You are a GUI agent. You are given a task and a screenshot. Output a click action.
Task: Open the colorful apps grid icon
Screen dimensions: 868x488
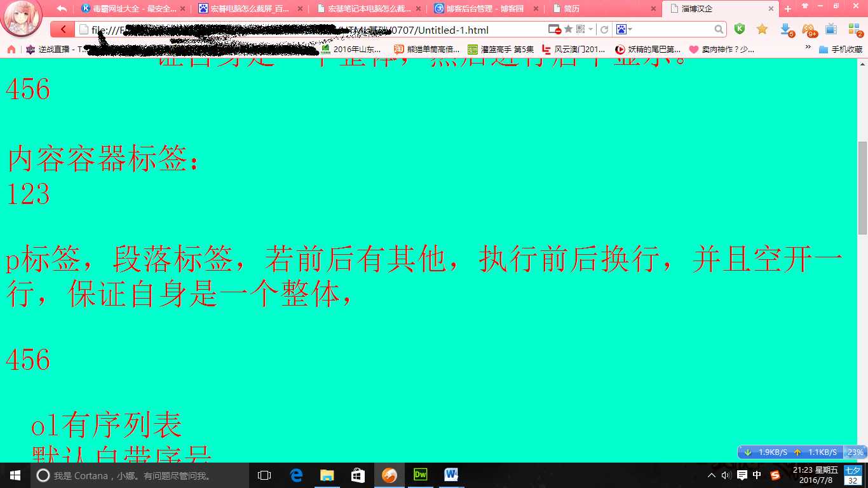coord(855,29)
